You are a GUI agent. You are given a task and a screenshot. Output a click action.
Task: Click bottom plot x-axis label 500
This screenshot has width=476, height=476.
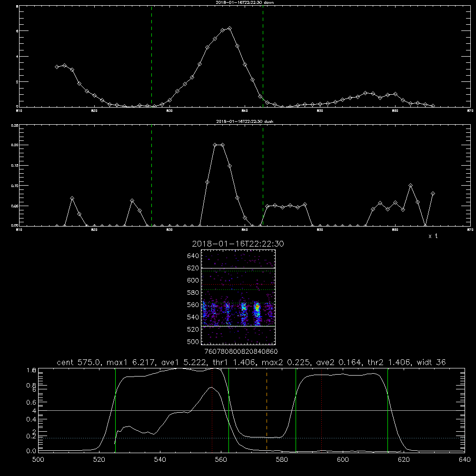38,460
